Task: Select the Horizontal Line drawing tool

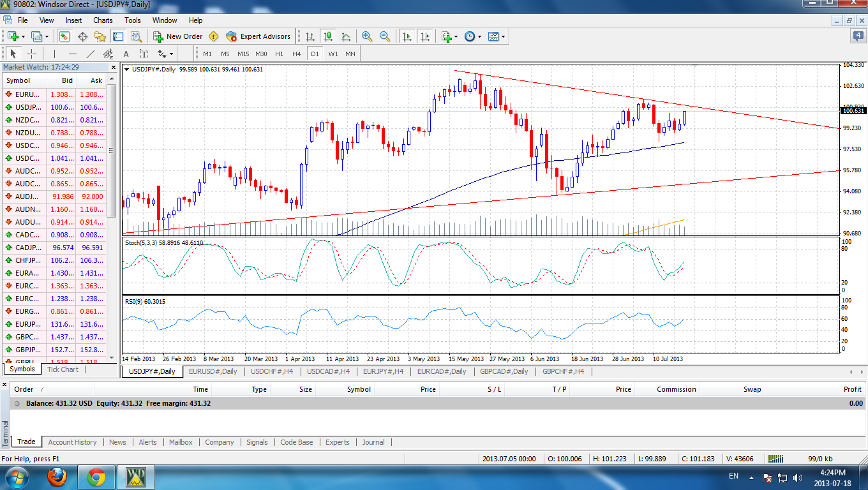Action: pos(72,54)
